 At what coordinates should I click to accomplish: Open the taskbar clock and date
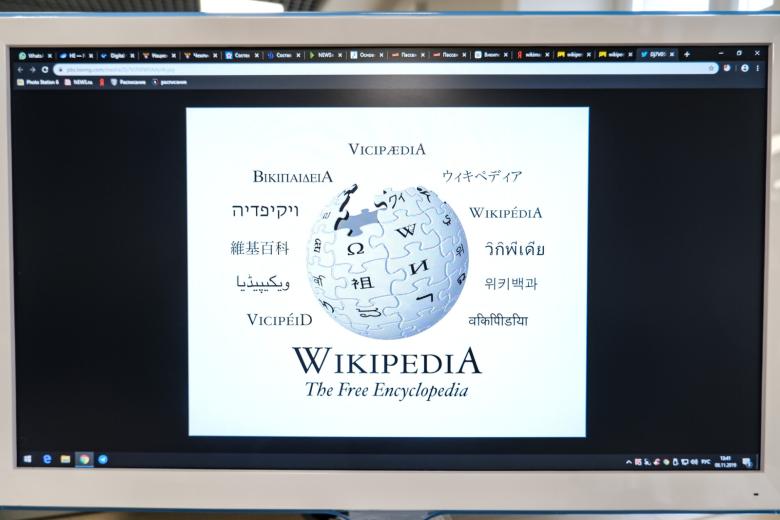[725, 462]
